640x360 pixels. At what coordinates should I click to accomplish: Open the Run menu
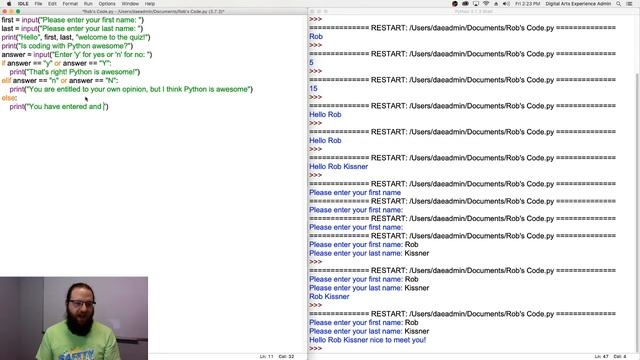tap(88, 4)
